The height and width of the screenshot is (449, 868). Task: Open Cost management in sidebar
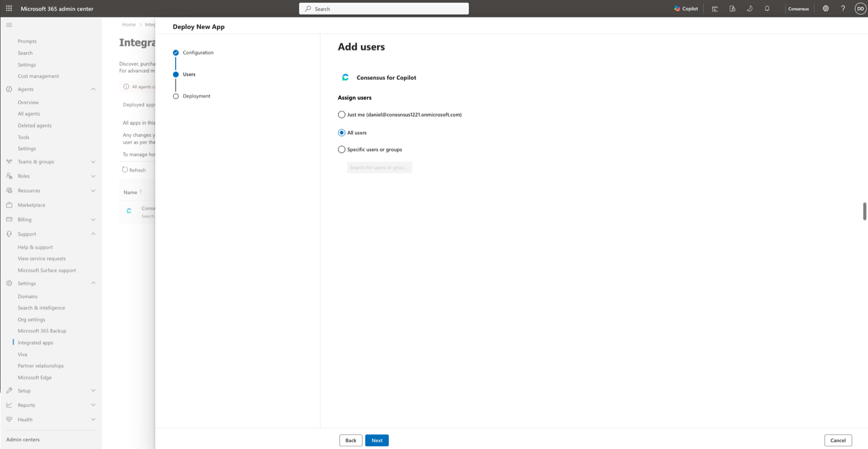coord(38,76)
